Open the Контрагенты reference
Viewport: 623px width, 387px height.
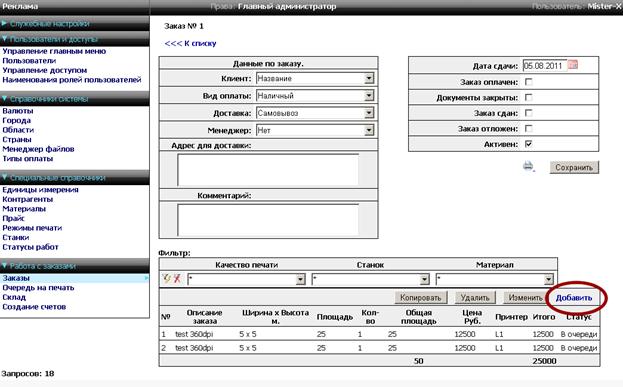[27, 199]
